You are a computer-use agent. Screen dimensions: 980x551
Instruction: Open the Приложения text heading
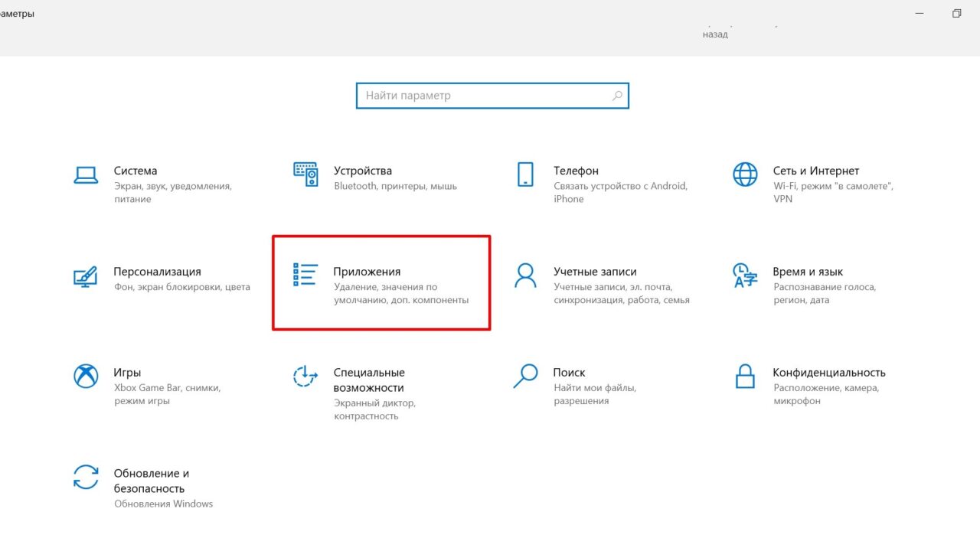pos(367,272)
